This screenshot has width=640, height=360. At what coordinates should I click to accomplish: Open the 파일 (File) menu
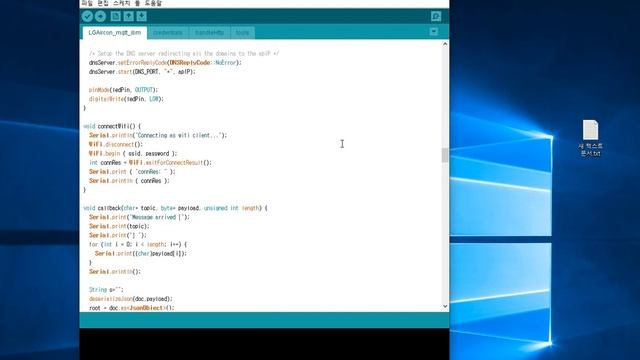(x=87, y=3)
